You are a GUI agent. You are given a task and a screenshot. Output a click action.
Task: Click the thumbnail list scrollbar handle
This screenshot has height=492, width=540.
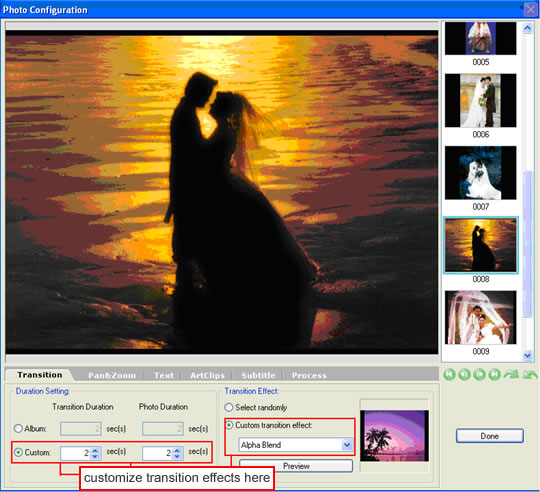tap(527, 244)
